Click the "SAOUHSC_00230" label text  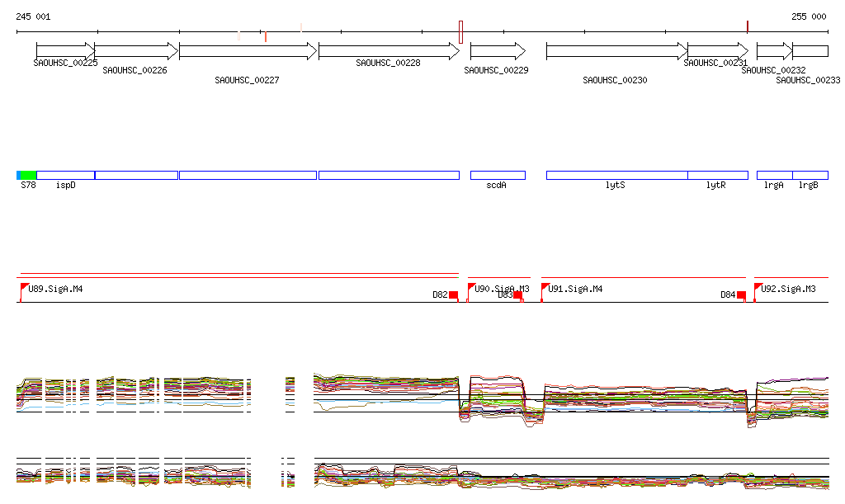click(x=615, y=80)
